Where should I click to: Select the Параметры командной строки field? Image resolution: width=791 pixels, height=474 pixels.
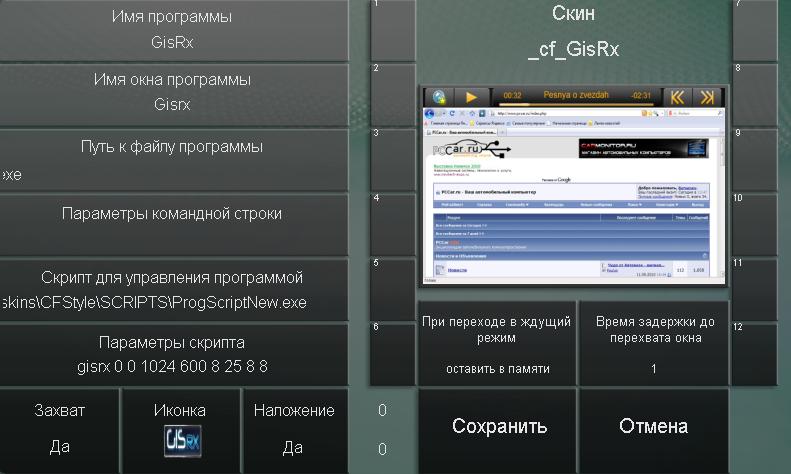(174, 224)
